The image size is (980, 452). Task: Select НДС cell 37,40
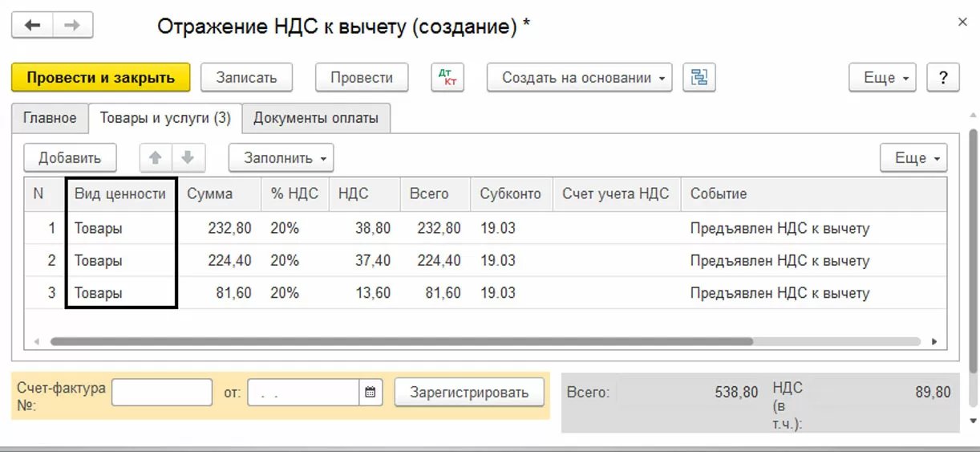click(364, 261)
